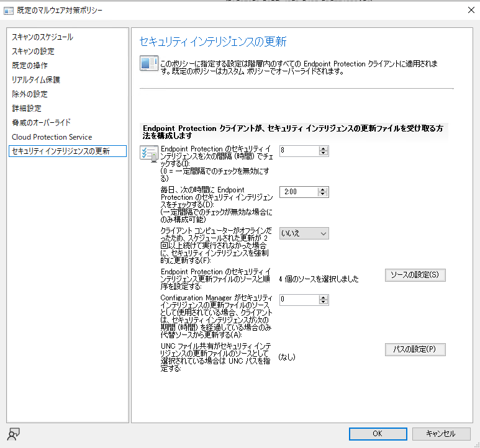
Task: Select リアルタイム保護 in the left list
Action: pyautogui.click(x=36, y=80)
